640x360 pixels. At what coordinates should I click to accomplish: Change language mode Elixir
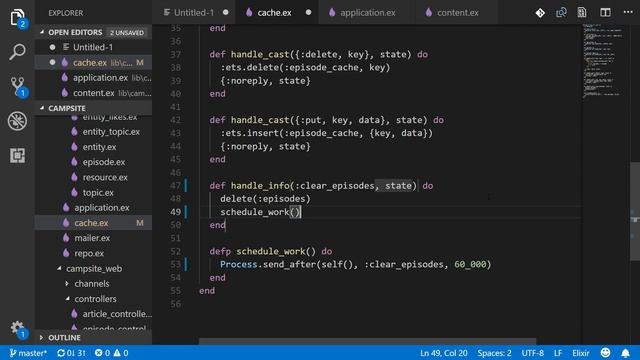580,353
